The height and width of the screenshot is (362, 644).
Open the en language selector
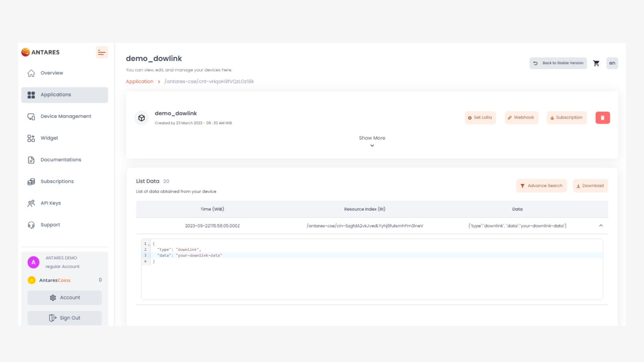[x=612, y=63]
